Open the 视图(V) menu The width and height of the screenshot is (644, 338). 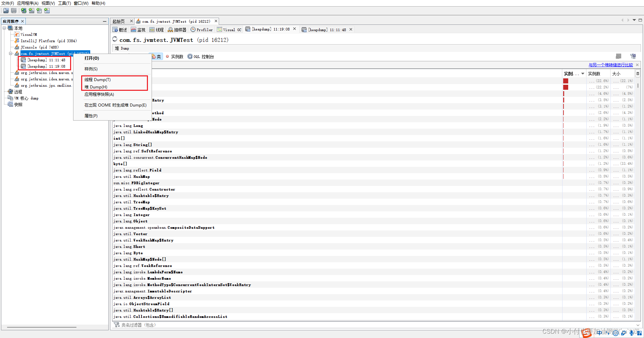[x=48, y=3]
